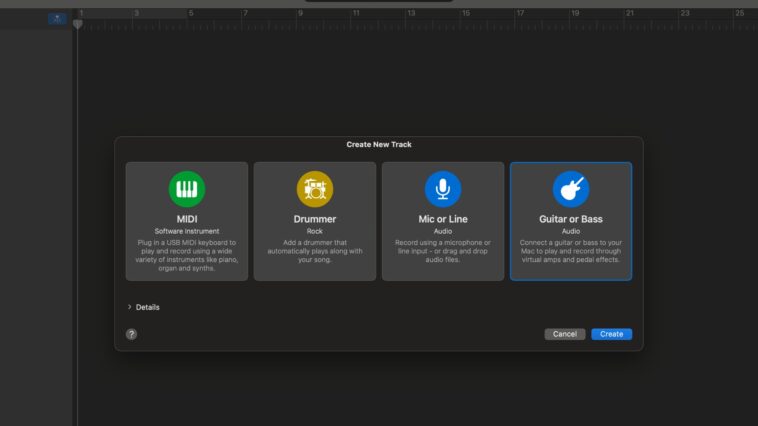Click the 'Create New Track' dialog title
Image resolution: width=758 pixels, height=426 pixels.
(379, 144)
